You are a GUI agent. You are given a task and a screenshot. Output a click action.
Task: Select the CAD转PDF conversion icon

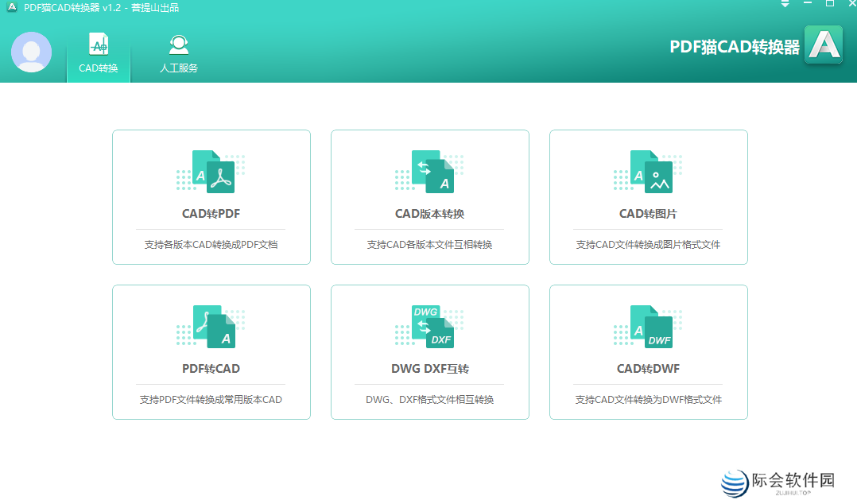[x=211, y=170]
